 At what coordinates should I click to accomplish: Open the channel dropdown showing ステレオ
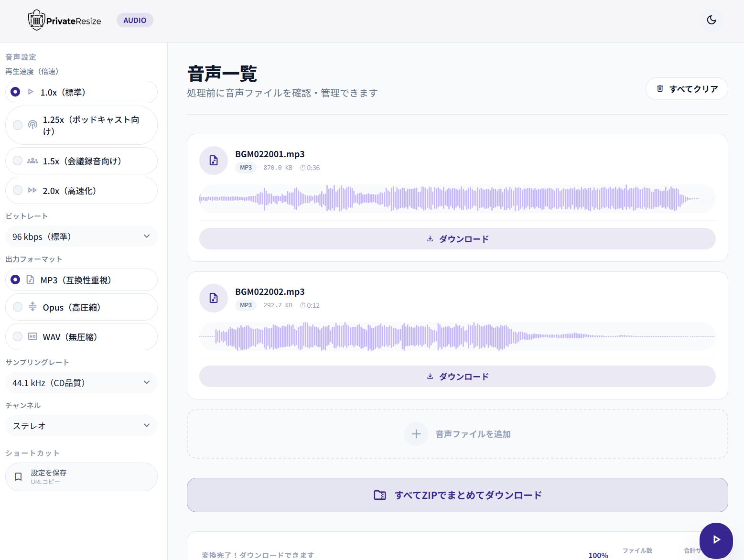click(81, 425)
